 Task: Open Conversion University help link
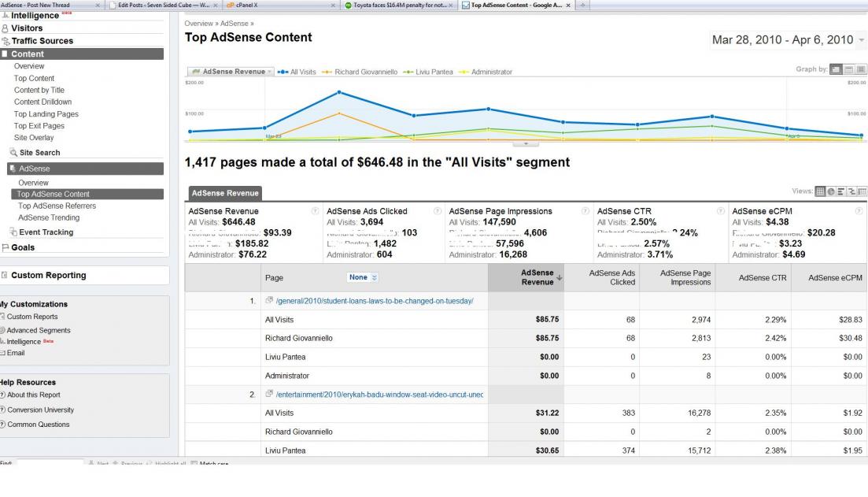point(40,410)
